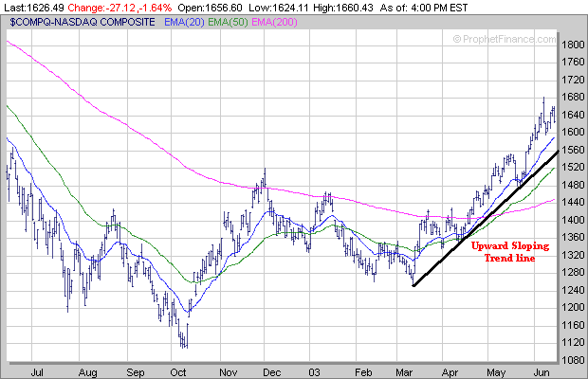Click the 1800 price axis label
The height and width of the screenshot is (379, 588).
(573, 45)
